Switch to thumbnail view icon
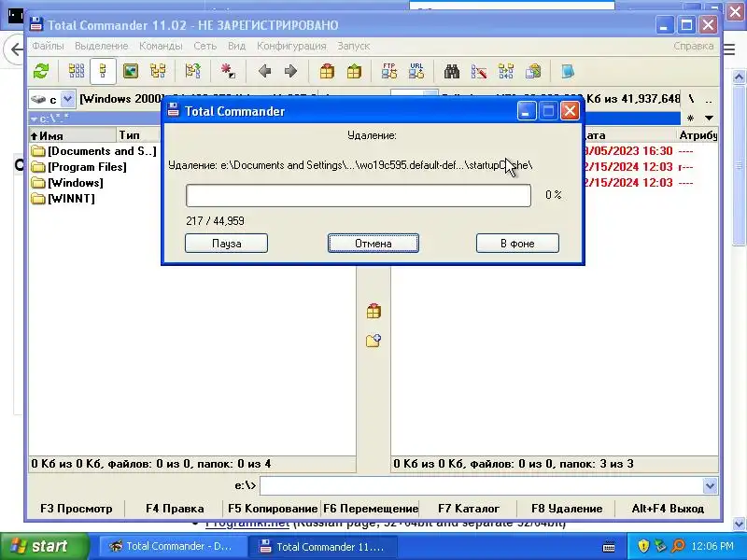This screenshot has height=560, width=747. click(x=131, y=72)
